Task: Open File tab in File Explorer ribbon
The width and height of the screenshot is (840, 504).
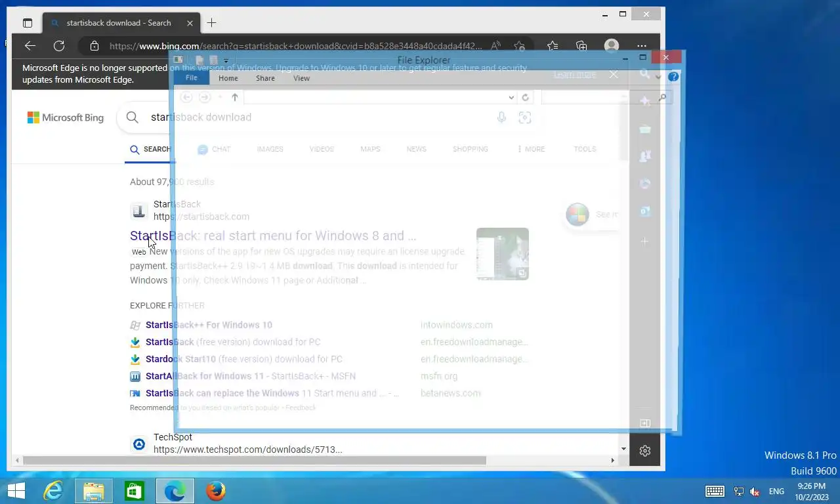Action: [x=191, y=78]
